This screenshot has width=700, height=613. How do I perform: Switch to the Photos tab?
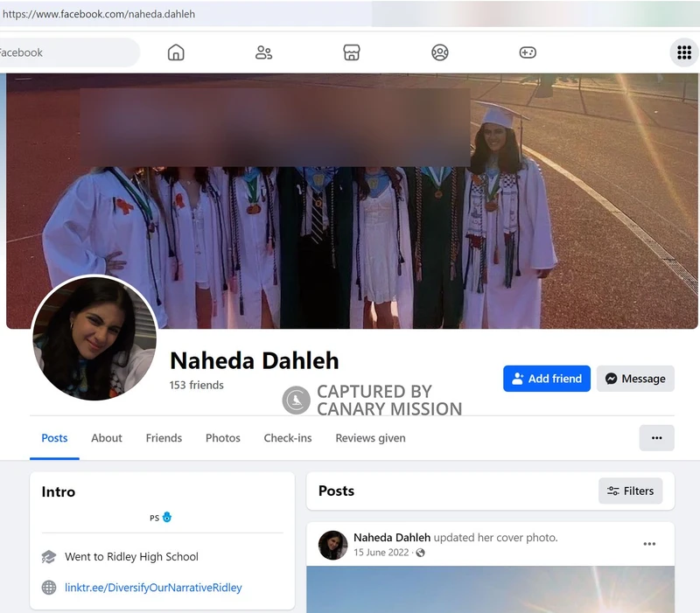tap(223, 438)
